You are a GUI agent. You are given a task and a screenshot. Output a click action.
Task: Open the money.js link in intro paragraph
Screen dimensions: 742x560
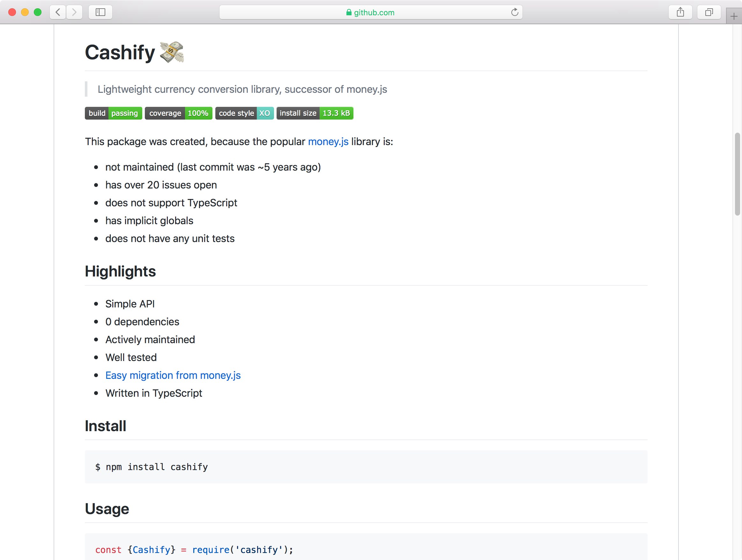coord(328,142)
